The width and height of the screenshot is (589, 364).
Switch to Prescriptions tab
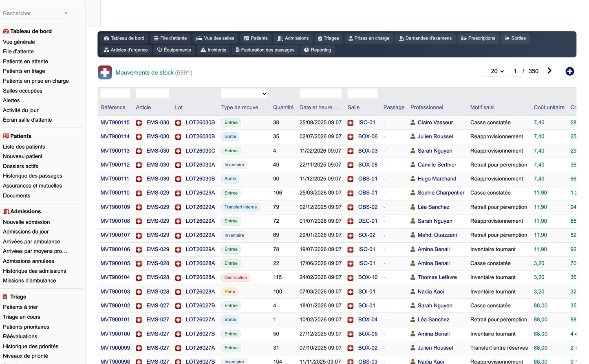pos(478,38)
